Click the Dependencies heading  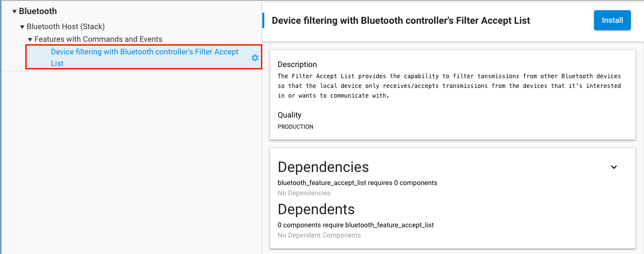(x=323, y=167)
